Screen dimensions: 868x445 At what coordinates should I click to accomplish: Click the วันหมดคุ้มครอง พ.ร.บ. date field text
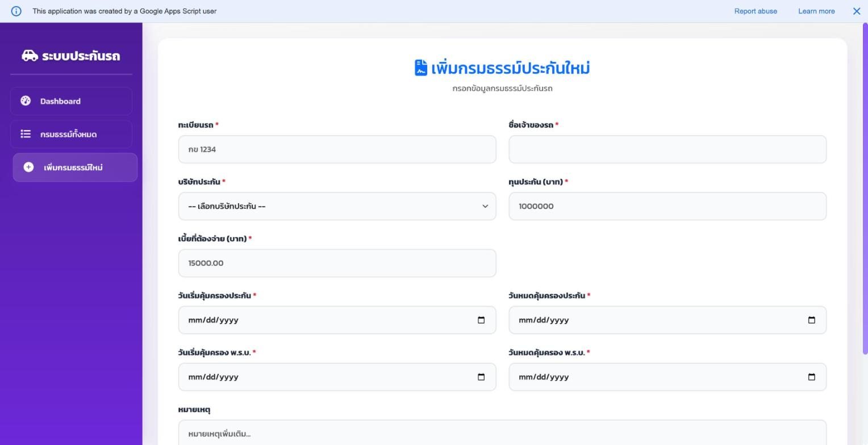[544, 377]
